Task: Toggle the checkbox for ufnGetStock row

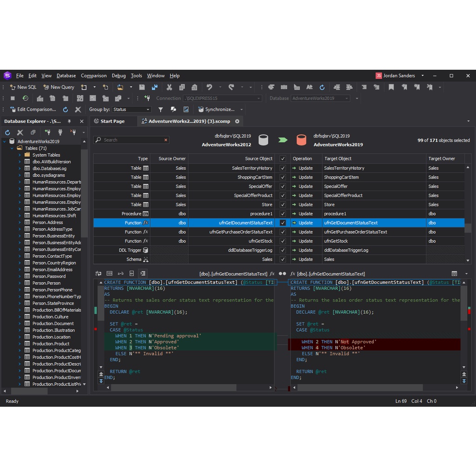Action: 283,241
